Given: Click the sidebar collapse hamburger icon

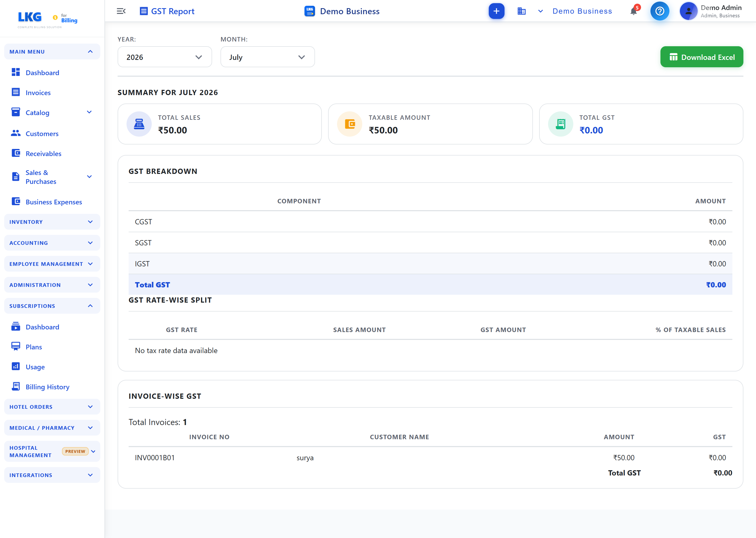Looking at the screenshot, I should tap(121, 11).
